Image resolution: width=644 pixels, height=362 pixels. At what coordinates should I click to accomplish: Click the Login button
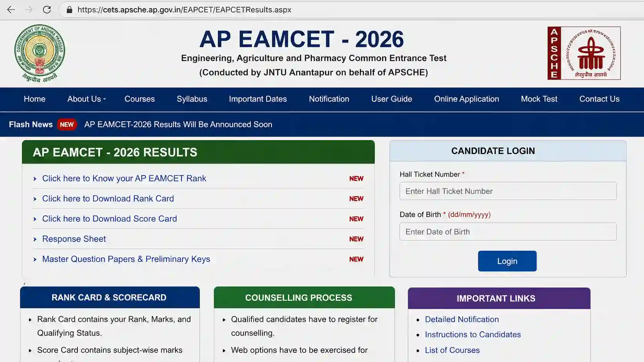tap(507, 261)
